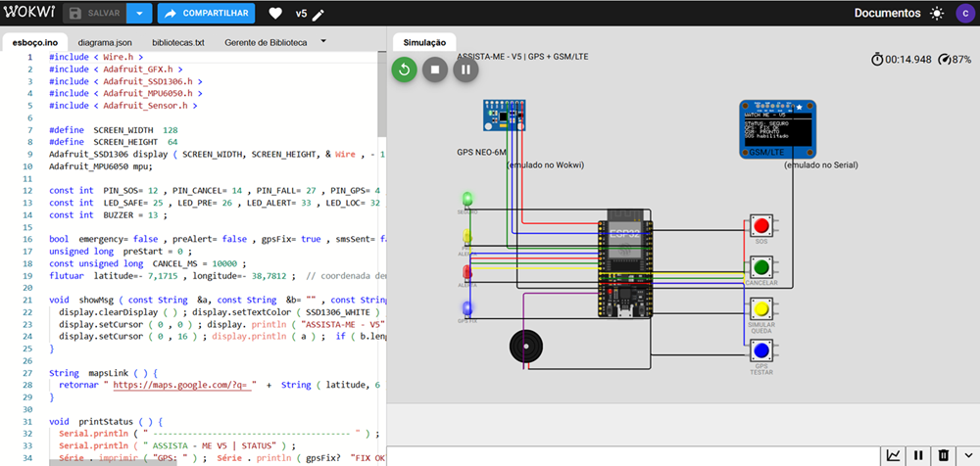Image resolution: width=980 pixels, height=466 pixels.
Task: Like the project with the heart icon
Action: click(275, 13)
